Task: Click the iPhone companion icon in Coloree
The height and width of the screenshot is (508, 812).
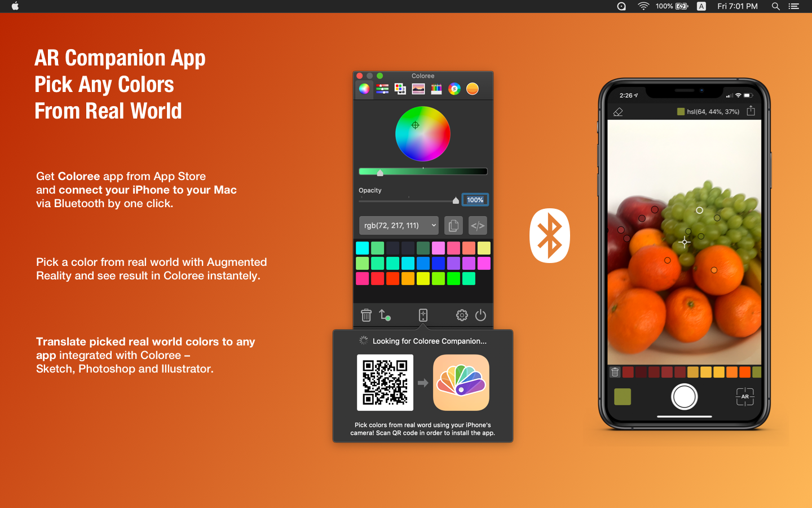Action: [423, 315]
